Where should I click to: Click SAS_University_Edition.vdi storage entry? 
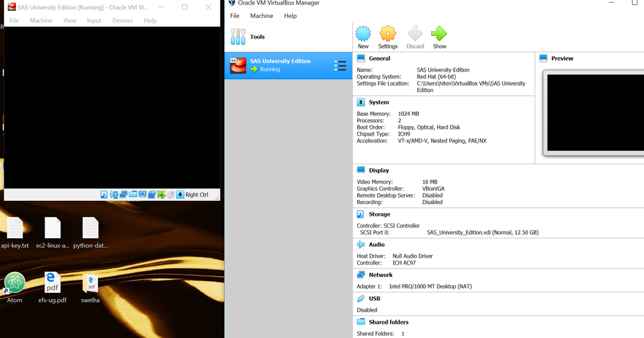point(483,232)
